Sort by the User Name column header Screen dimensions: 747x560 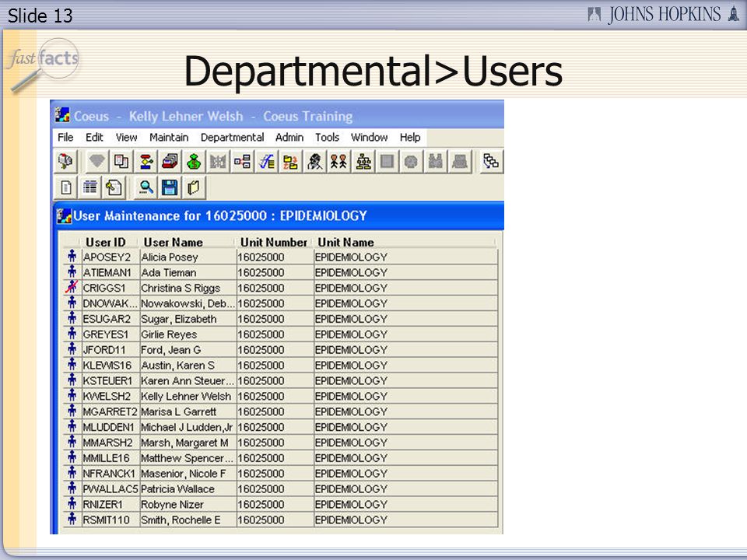pos(173,242)
